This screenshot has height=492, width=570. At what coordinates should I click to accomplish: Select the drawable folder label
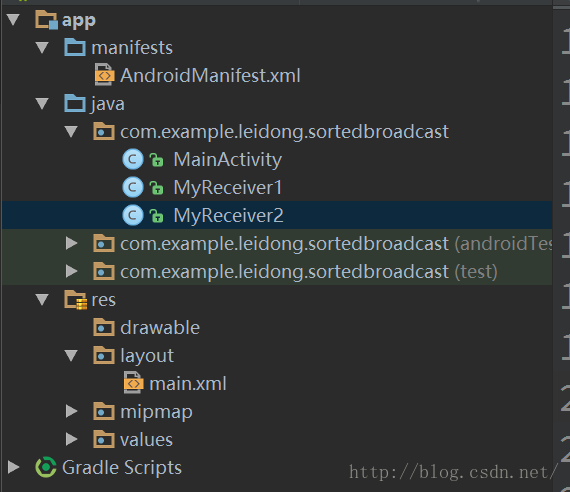coord(160,328)
